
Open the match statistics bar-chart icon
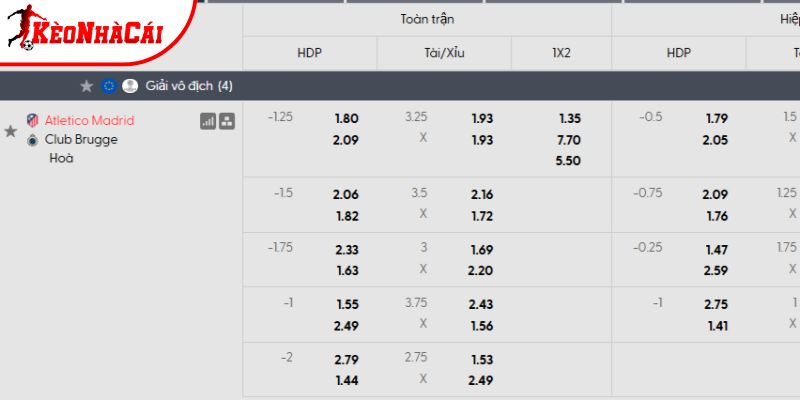(208, 121)
